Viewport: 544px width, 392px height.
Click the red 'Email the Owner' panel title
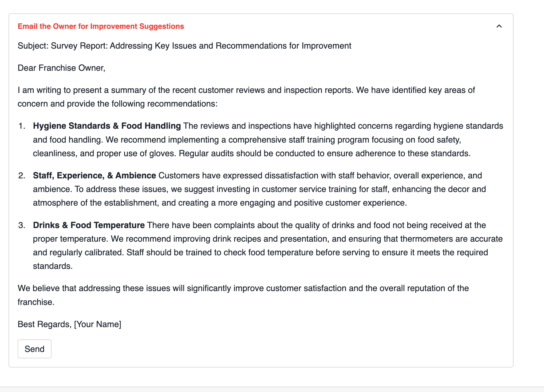tap(101, 26)
